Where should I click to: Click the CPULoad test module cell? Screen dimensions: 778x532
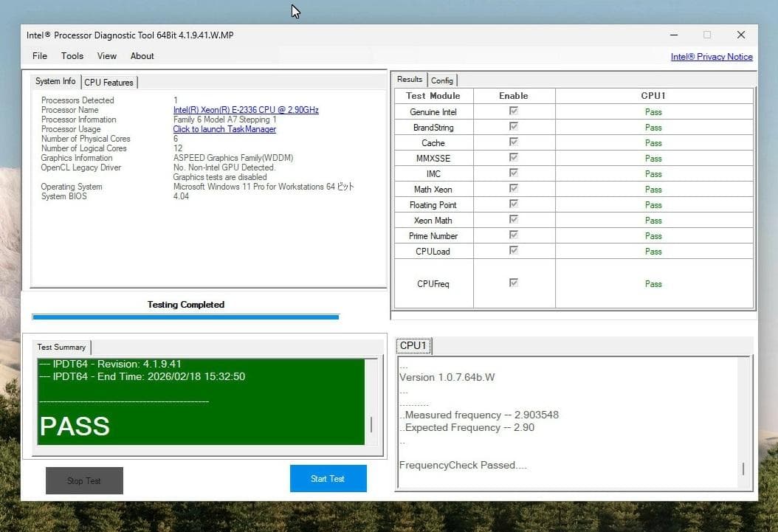tap(433, 252)
